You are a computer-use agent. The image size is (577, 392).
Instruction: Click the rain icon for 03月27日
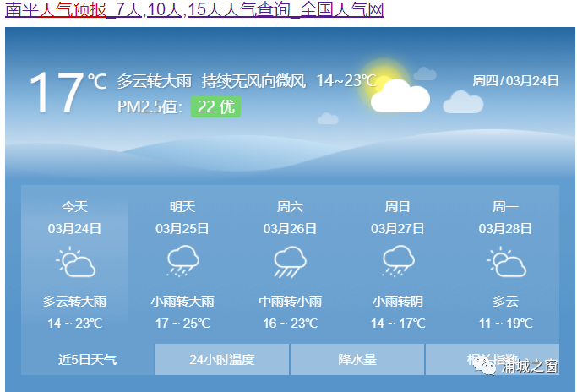pos(398,261)
